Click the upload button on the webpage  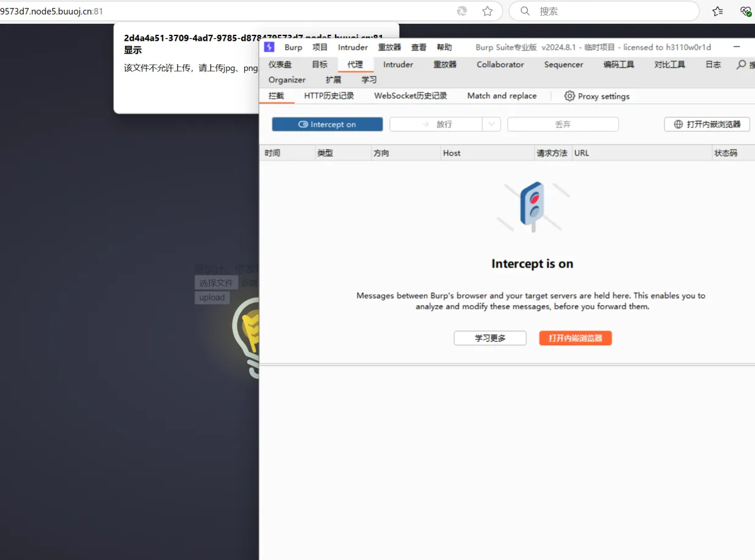[x=212, y=298]
